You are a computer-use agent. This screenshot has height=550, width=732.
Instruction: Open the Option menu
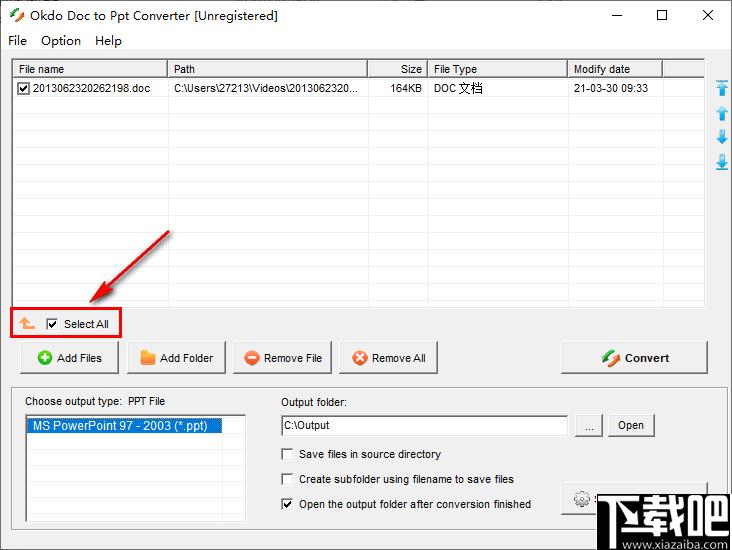click(x=61, y=41)
